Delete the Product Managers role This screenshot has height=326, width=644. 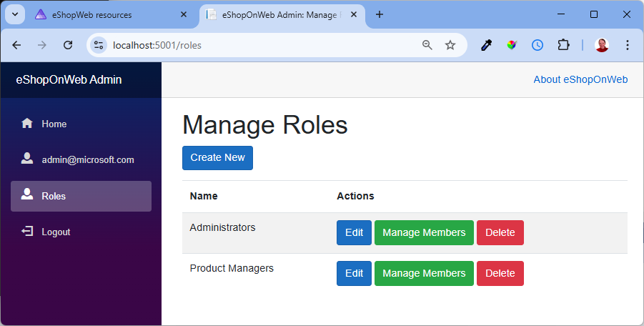pos(500,273)
